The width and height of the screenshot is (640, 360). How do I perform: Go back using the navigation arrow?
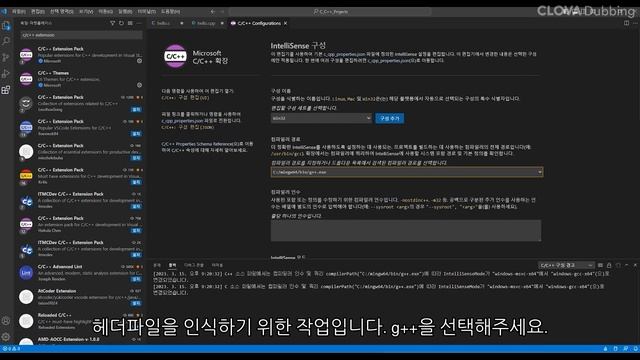click(x=213, y=11)
